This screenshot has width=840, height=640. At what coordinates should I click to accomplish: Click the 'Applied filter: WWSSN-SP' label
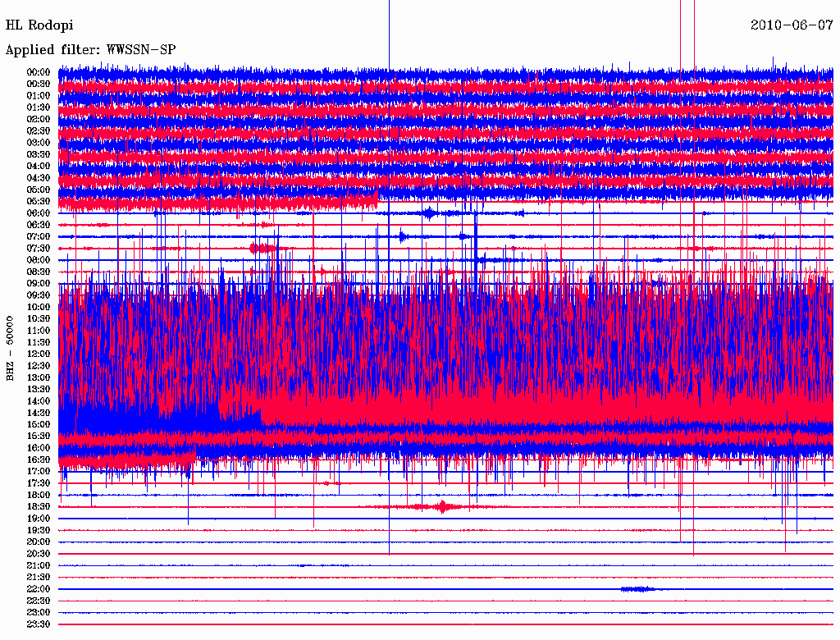[90, 50]
